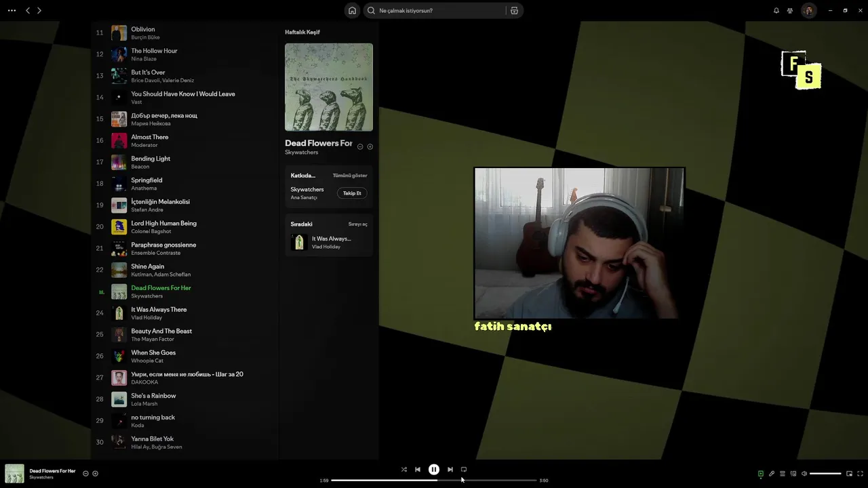
Task: Open friend activity icon
Action: [x=790, y=10]
